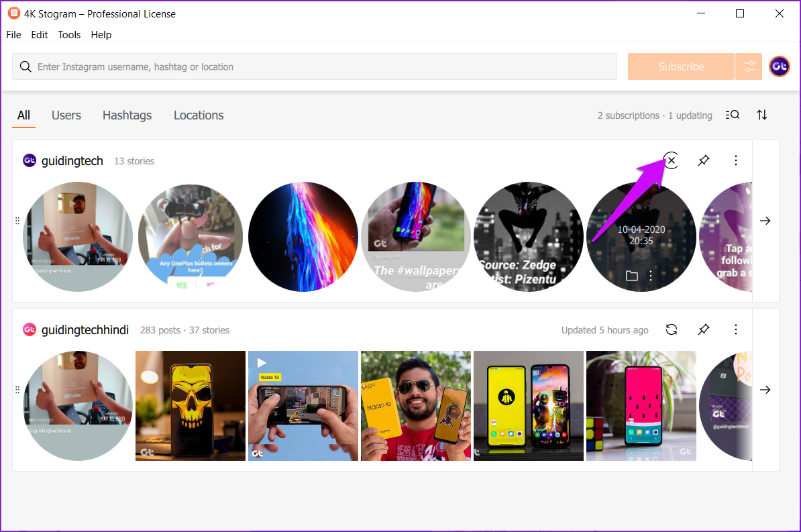
Task: Open the yellow skull phone post thumbnail
Action: point(191,406)
